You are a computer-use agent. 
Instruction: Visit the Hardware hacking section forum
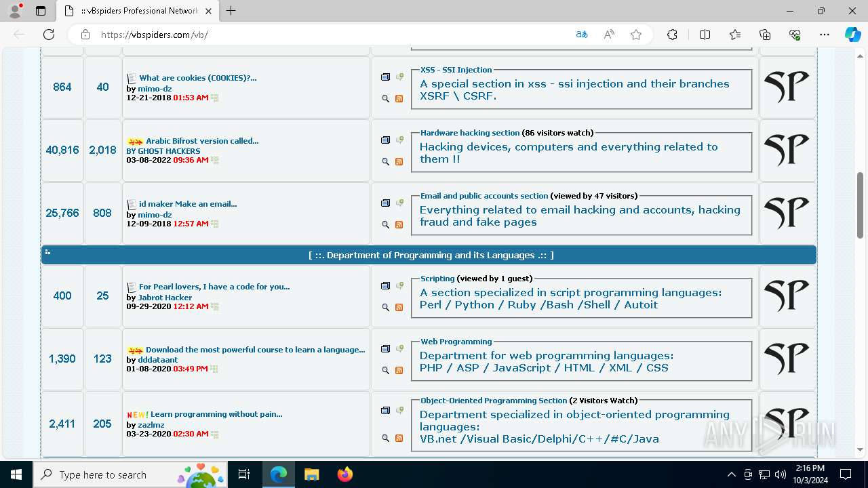pyautogui.click(x=470, y=133)
